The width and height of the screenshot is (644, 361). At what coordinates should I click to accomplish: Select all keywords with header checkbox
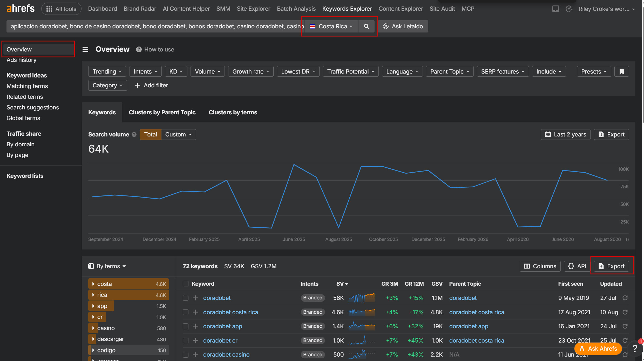(186, 284)
